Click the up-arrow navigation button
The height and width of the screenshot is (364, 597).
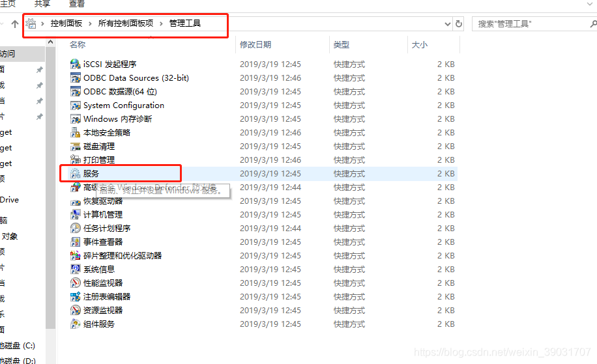14,24
